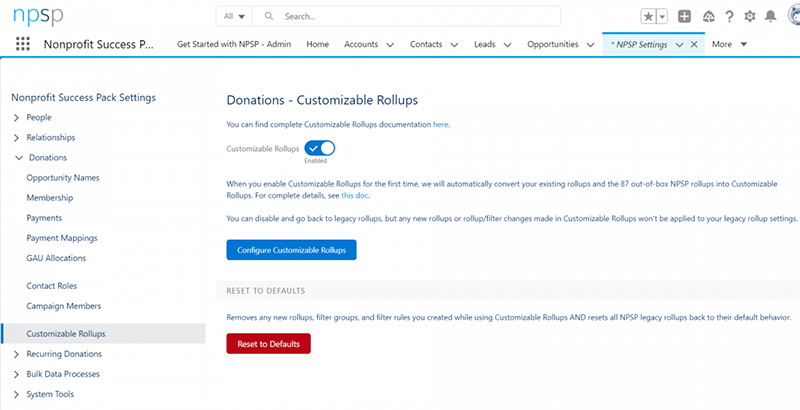Select Campaign Members in sidebar
This screenshot has width=800, height=410.
click(x=64, y=306)
